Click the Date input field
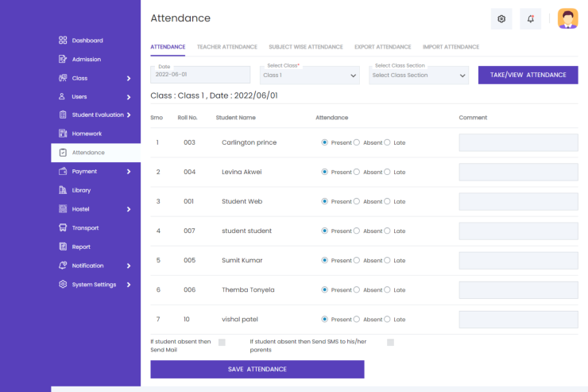Viewport: 588px width, 392px height. [200, 75]
